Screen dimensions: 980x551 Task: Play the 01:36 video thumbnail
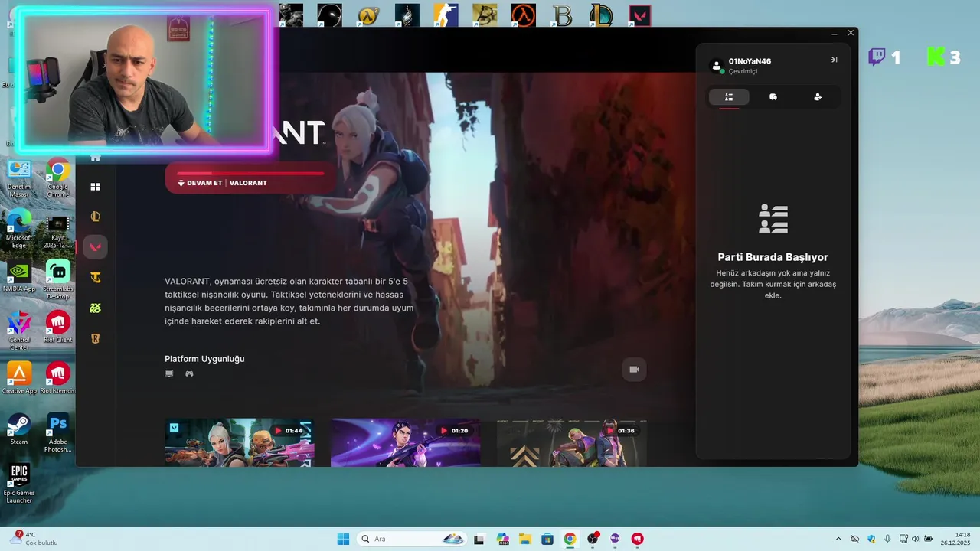572,442
